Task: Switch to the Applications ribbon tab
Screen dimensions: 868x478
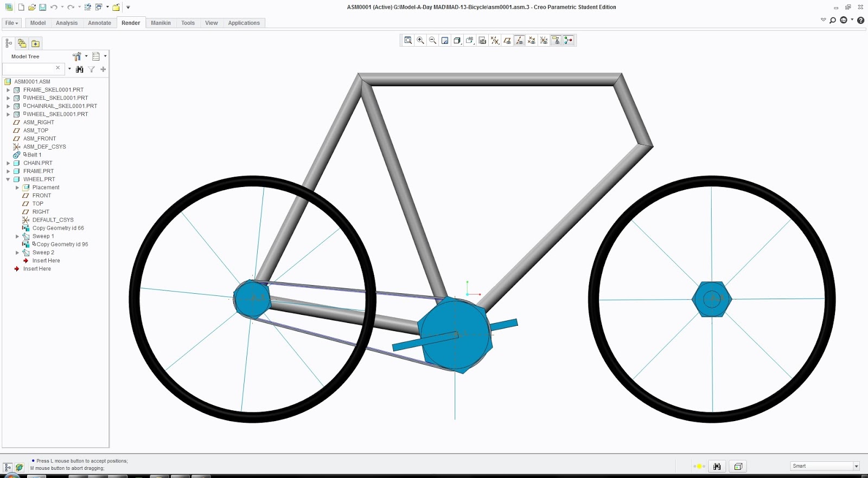Action: point(244,23)
